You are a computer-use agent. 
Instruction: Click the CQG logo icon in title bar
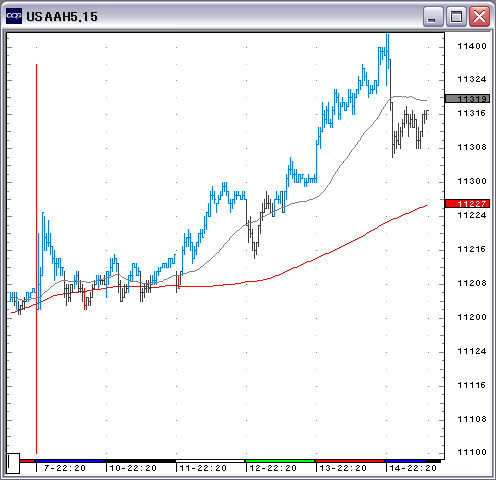[x=14, y=16]
